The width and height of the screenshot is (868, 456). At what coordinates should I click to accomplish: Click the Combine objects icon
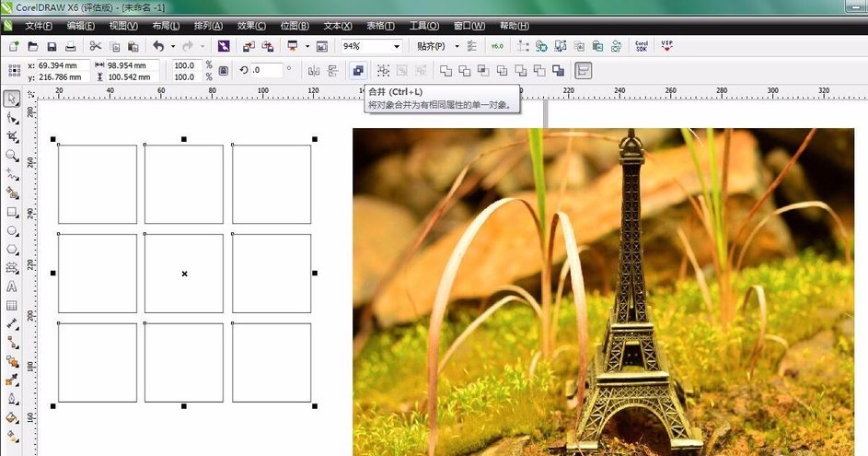(x=358, y=70)
